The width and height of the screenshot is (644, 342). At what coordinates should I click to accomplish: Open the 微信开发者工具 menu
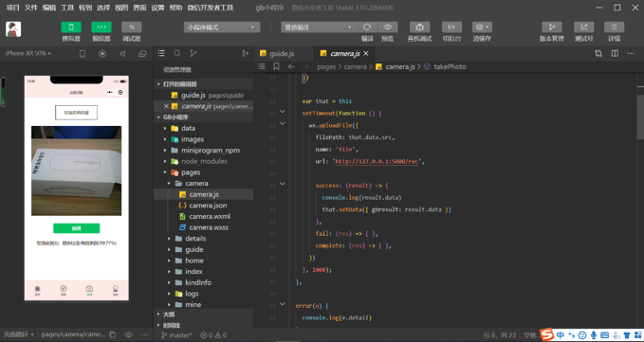210,8
